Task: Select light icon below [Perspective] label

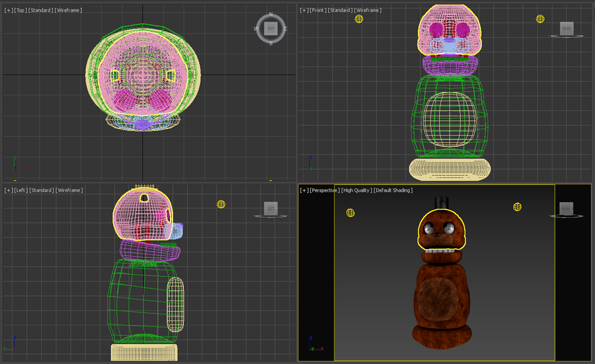Action: pyautogui.click(x=350, y=213)
